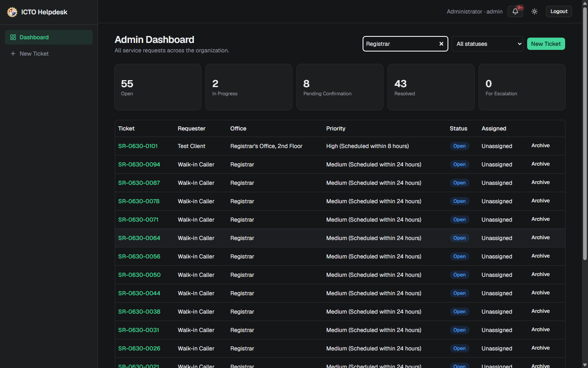Screen dimensions: 588x368
Task: Open ticket SR-0630-0031
Action: 139,330
